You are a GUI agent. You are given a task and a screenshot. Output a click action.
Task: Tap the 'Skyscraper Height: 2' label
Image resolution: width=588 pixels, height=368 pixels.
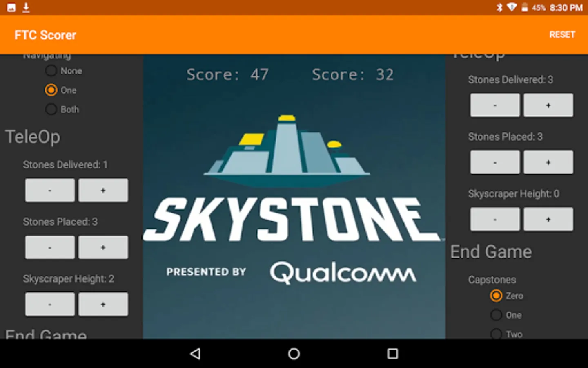(69, 279)
